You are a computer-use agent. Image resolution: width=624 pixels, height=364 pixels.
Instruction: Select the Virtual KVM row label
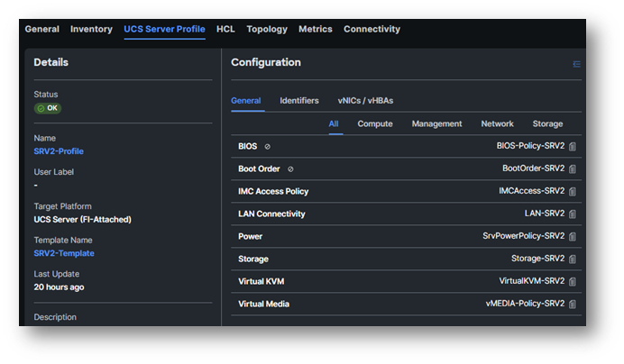(262, 282)
